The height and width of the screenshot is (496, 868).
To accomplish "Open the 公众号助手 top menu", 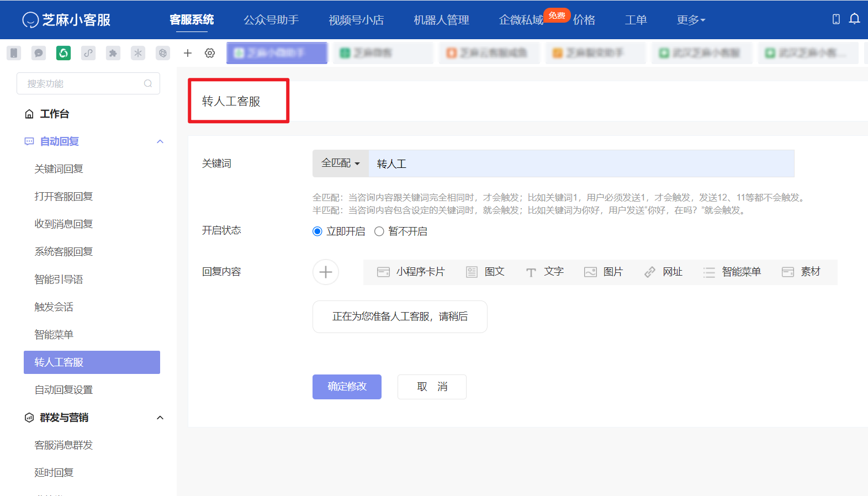I will (x=271, y=20).
